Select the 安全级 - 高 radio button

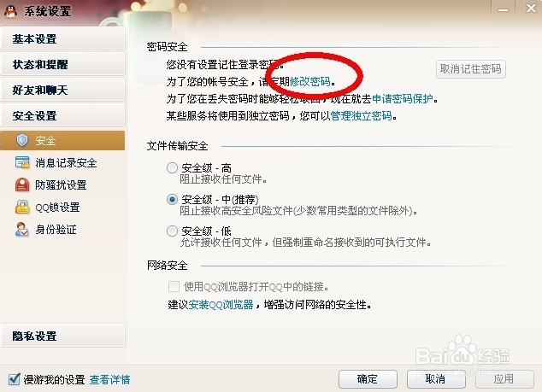tap(172, 168)
